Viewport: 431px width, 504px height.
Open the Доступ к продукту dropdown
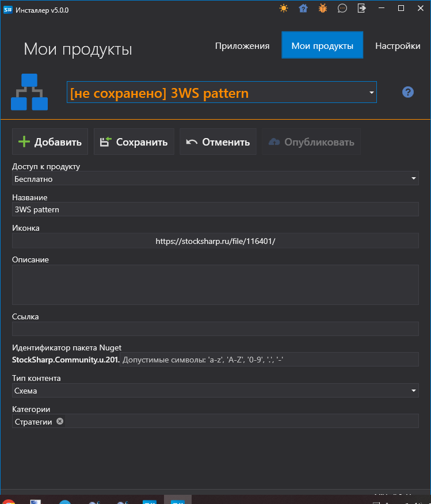pos(215,178)
